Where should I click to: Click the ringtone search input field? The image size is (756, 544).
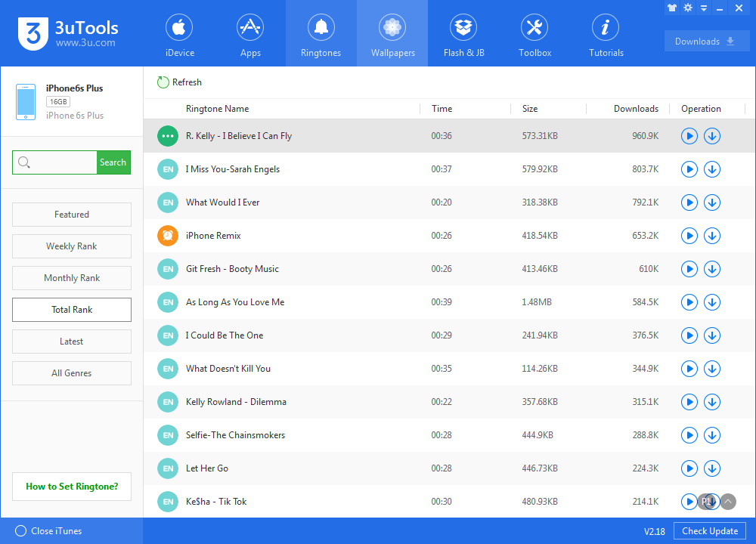tap(54, 162)
